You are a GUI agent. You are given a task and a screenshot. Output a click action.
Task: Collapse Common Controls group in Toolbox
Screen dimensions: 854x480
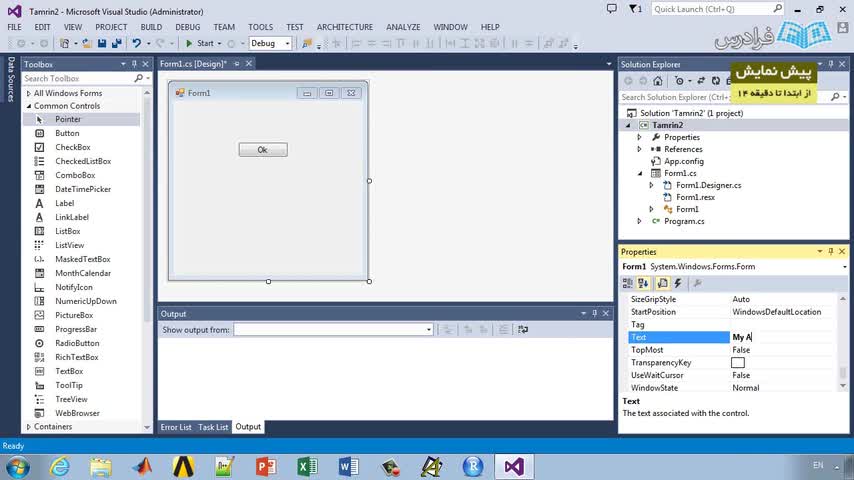pos(28,106)
